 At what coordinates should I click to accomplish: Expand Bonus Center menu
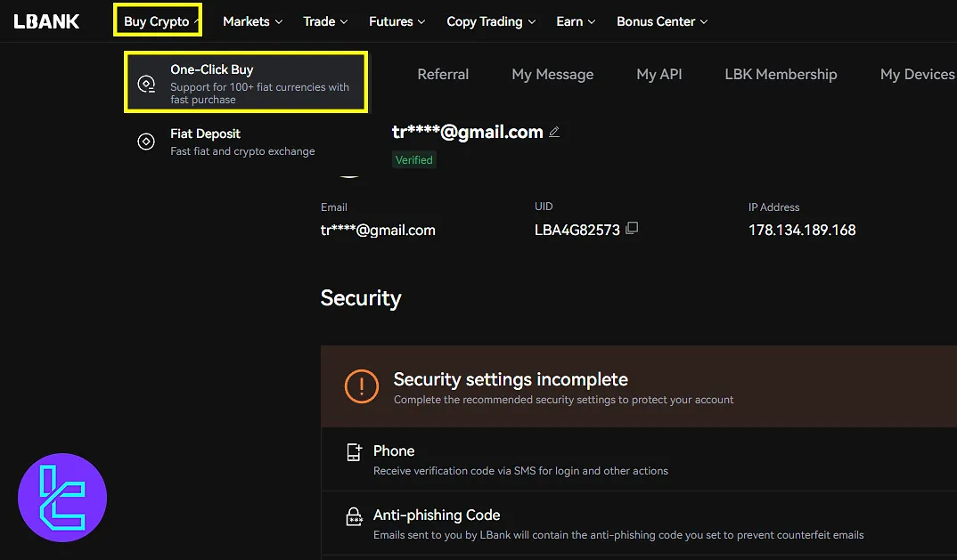pos(662,21)
